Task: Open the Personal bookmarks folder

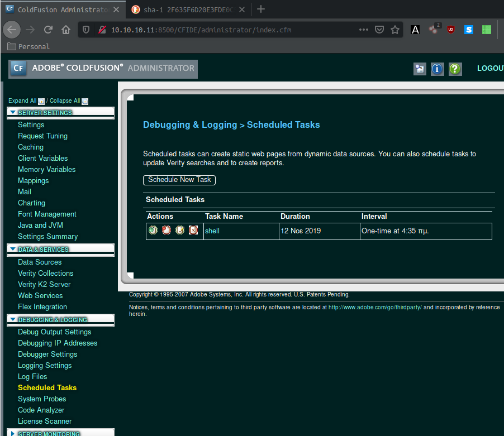Action: (28, 46)
